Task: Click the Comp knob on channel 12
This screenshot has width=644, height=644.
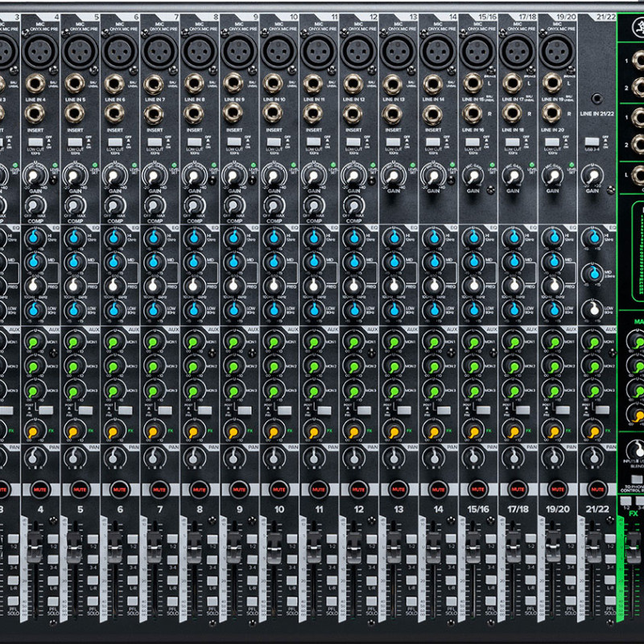Action: pos(353,204)
